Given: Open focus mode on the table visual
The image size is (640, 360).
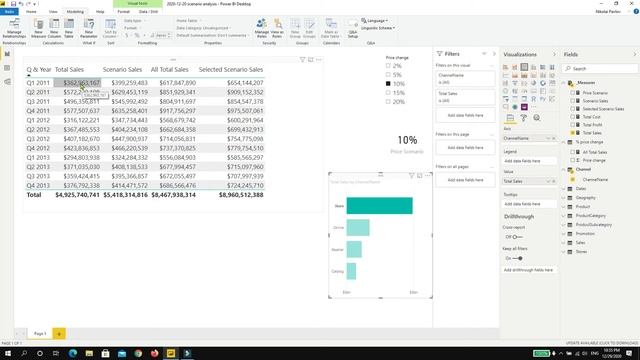Looking at the screenshot, I should click(x=311, y=60).
